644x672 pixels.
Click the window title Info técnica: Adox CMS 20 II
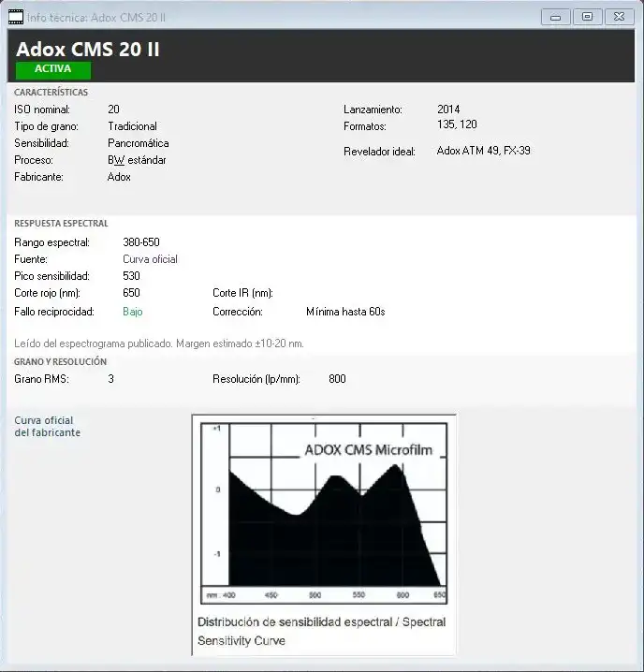coord(96,18)
